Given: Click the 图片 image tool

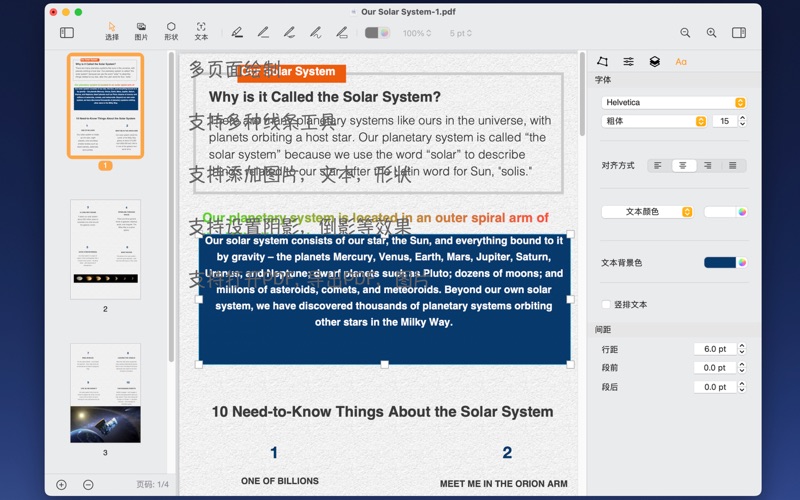Looking at the screenshot, I should (x=141, y=31).
